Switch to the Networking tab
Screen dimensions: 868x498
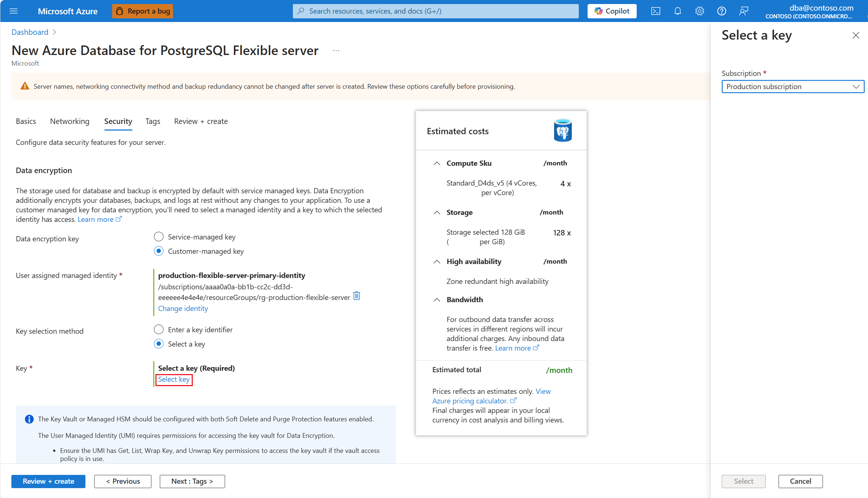(x=70, y=121)
